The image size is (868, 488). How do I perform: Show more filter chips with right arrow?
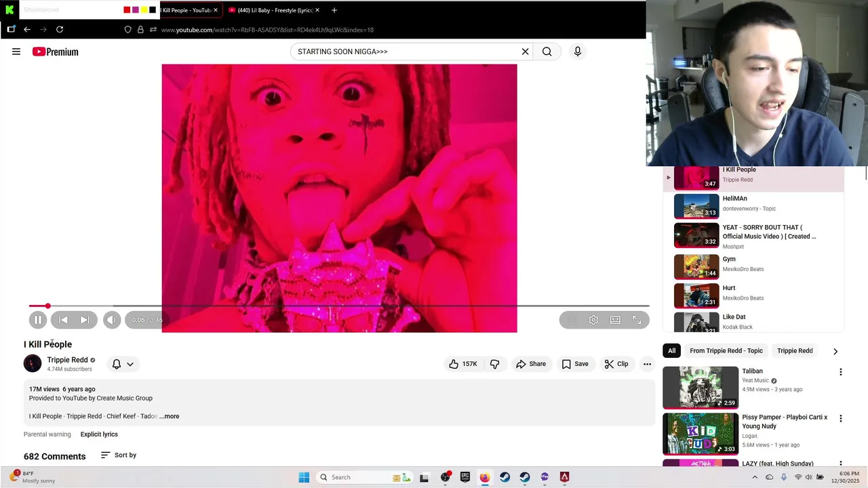835,351
